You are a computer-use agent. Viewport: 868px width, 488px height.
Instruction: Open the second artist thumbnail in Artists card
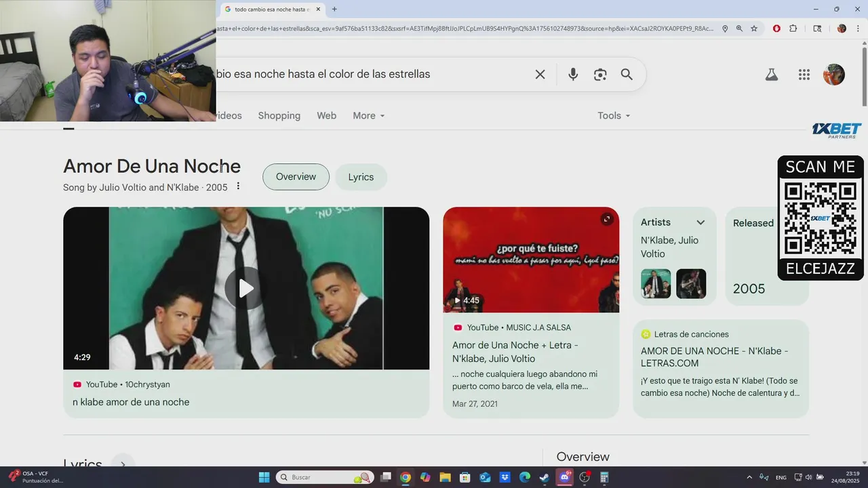tap(691, 284)
